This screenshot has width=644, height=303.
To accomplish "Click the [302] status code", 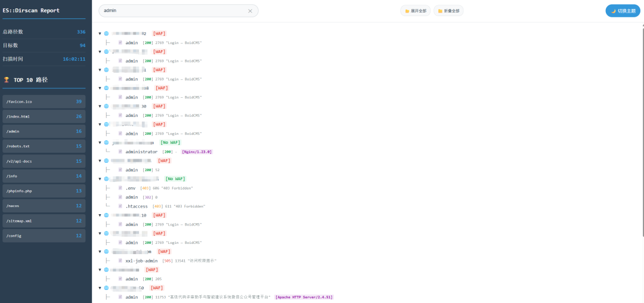I will (x=148, y=197).
